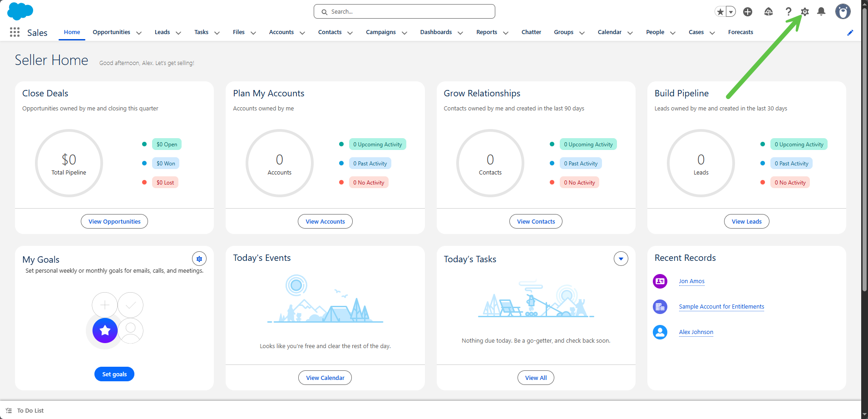Click the Help question mark icon

click(789, 12)
